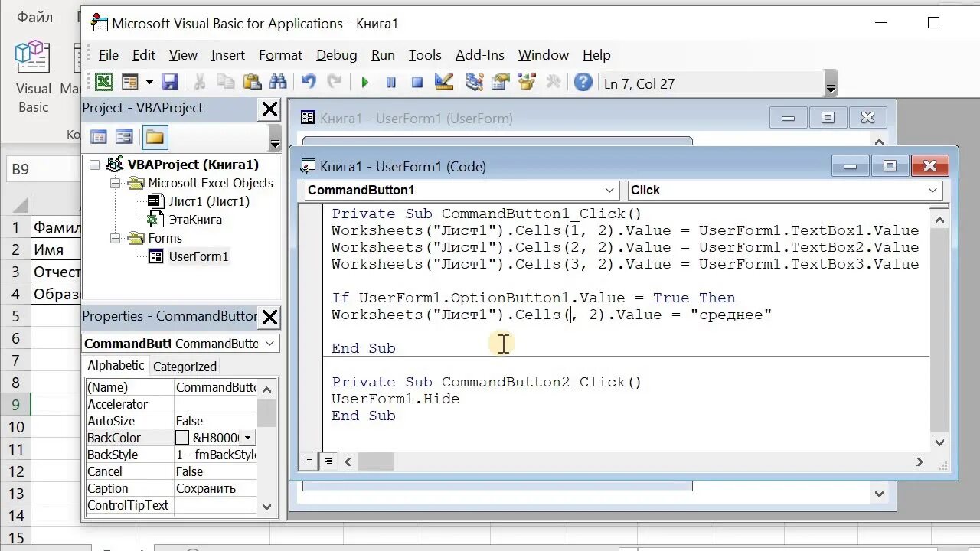The width and height of the screenshot is (980, 551).
Task: Collapse the Microsoft Excel Objects folder
Action: 115,183
